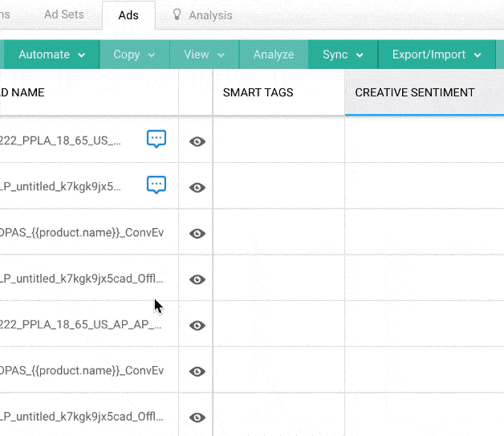Click eye icon for second DPAS_{{product.name}}_ConvEv row

click(x=197, y=372)
